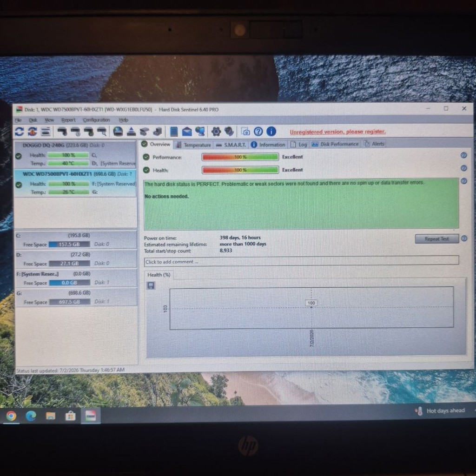The image size is (476, 476).
Task: Click the comment field to add comment
Action: 301,261
